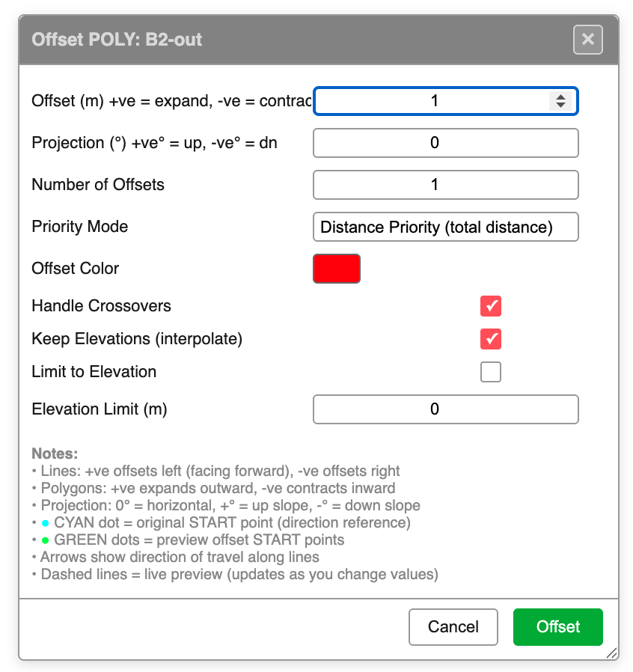
Task: Open the Priority Mode dropdown
Action: pos(445,227)
